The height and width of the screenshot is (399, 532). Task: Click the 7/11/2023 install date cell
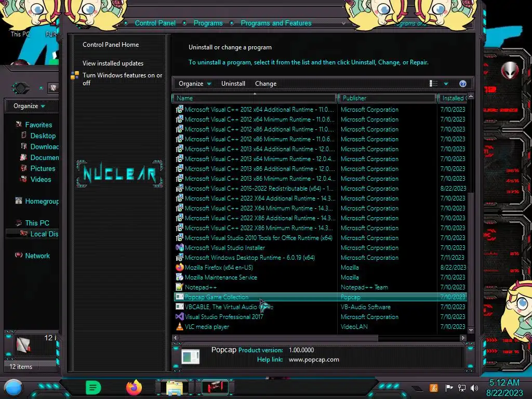452,258
